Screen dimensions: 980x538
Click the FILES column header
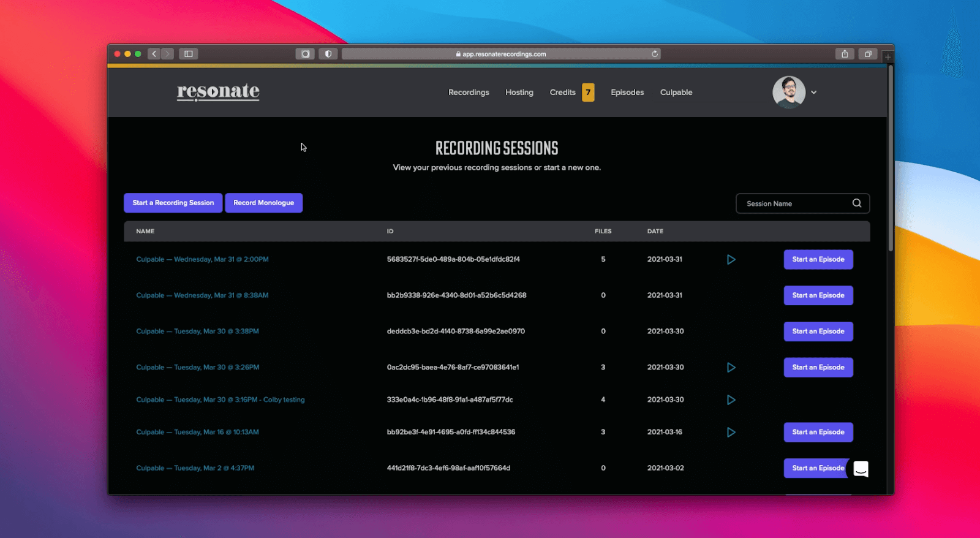(x=603, y=231)
